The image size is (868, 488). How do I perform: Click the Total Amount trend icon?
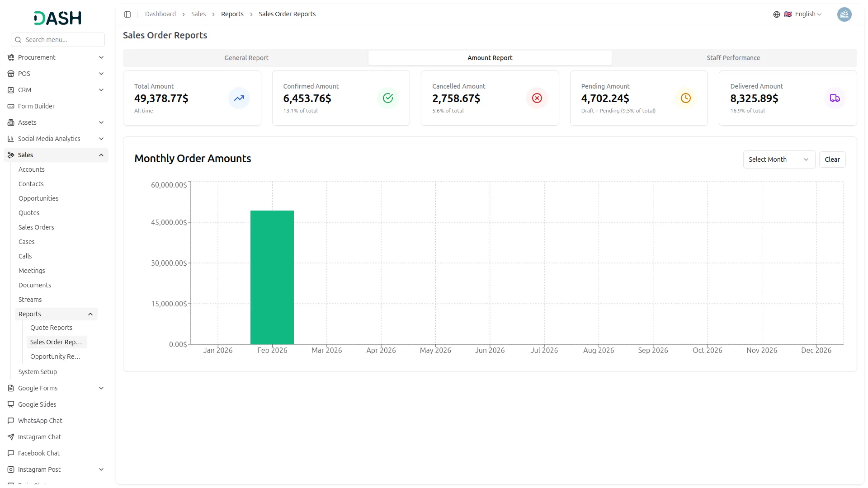coord(239,98)
